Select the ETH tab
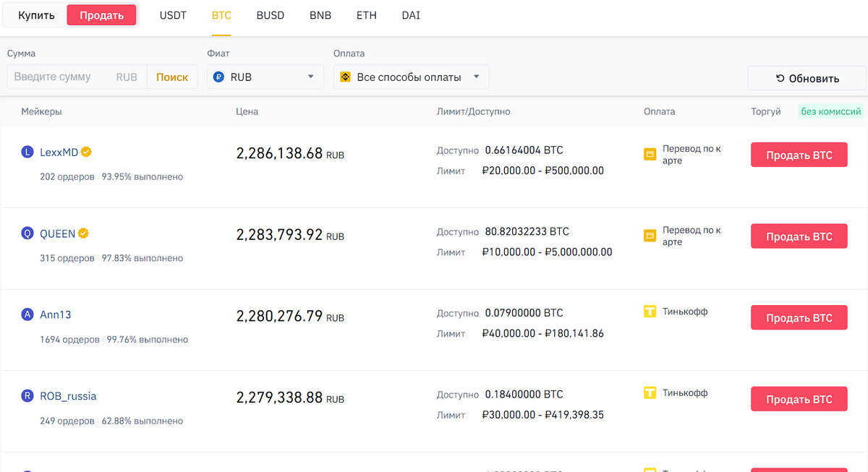Image resolution: width=868 pixels, height=472 pixels. [367, 15]
